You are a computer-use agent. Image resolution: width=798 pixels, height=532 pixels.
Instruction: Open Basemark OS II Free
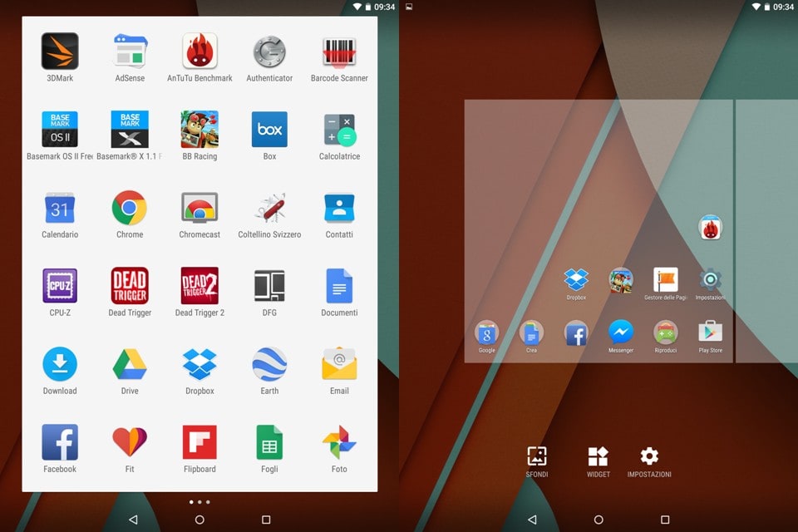click(x=60, y=130)
